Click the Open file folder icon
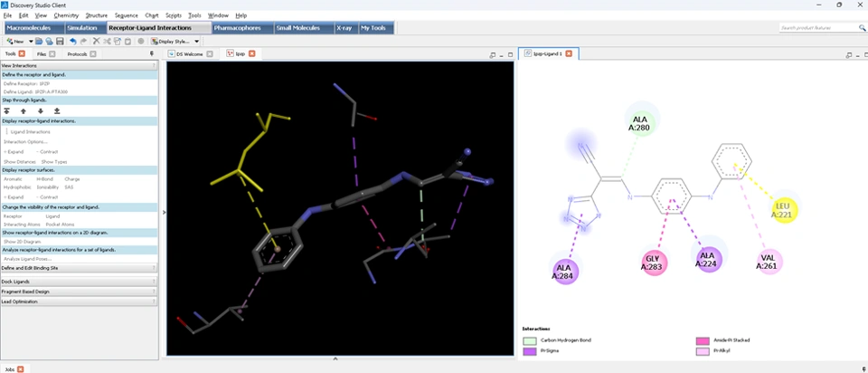 [x=39, y=42]
